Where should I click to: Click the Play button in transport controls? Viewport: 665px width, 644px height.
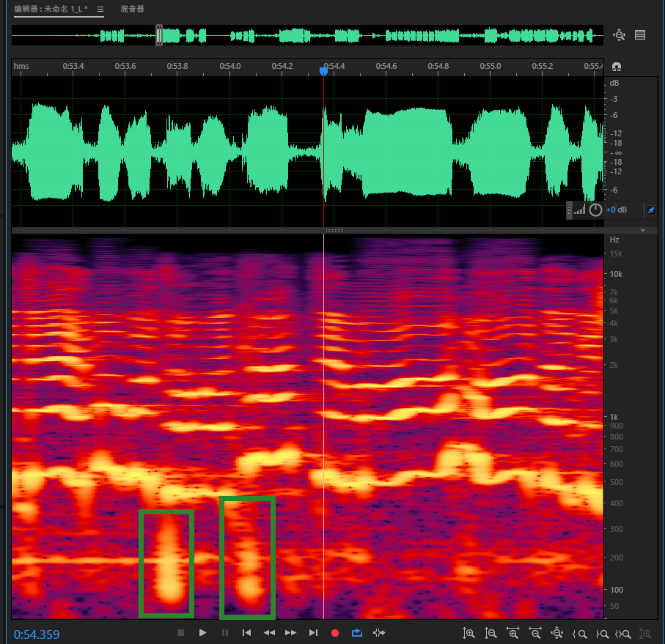203,632
